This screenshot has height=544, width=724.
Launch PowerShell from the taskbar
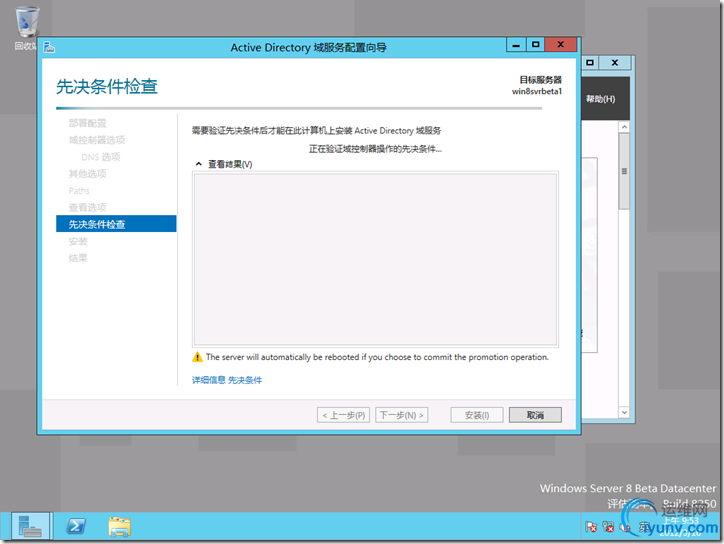(76, 526)
